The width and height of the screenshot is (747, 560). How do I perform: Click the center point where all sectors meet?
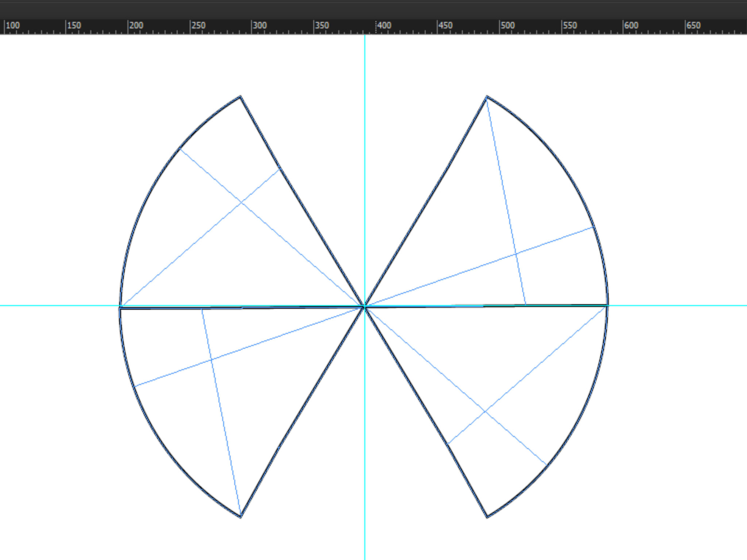click(x=364, y=307)
